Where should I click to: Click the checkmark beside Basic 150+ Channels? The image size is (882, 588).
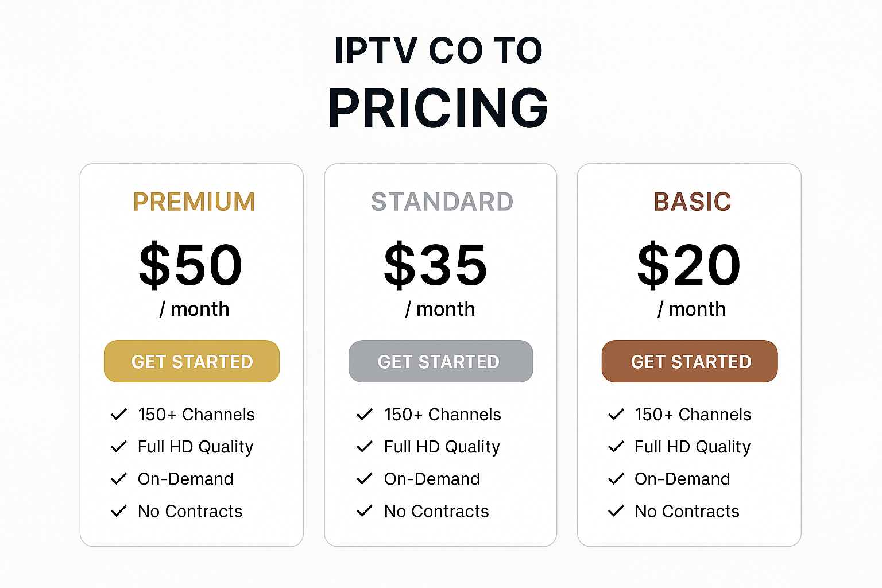click(x=616, y=415)
